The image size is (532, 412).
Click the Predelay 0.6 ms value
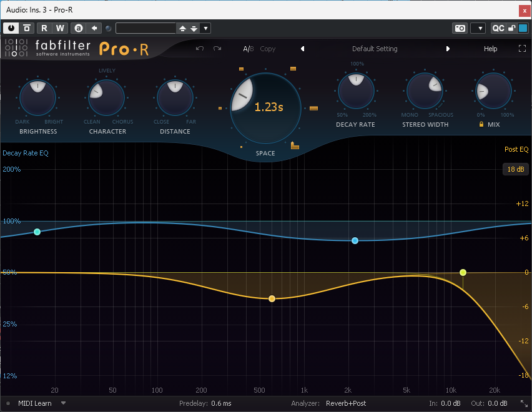point(221,403)
